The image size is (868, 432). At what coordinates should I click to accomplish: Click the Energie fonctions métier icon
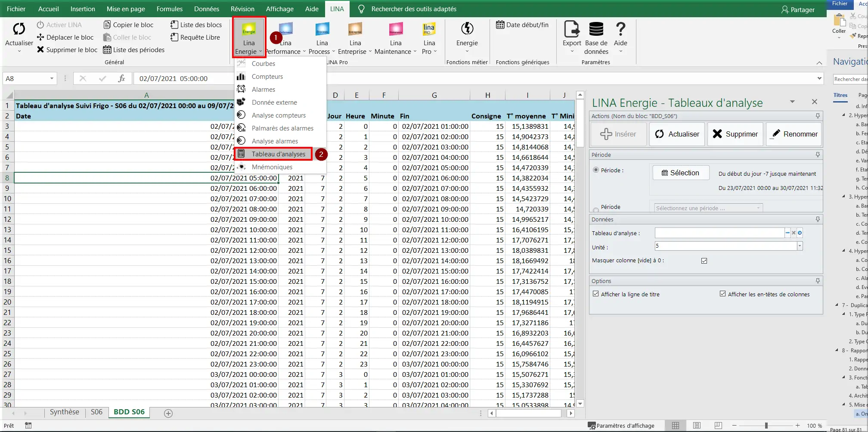point(467,29)
